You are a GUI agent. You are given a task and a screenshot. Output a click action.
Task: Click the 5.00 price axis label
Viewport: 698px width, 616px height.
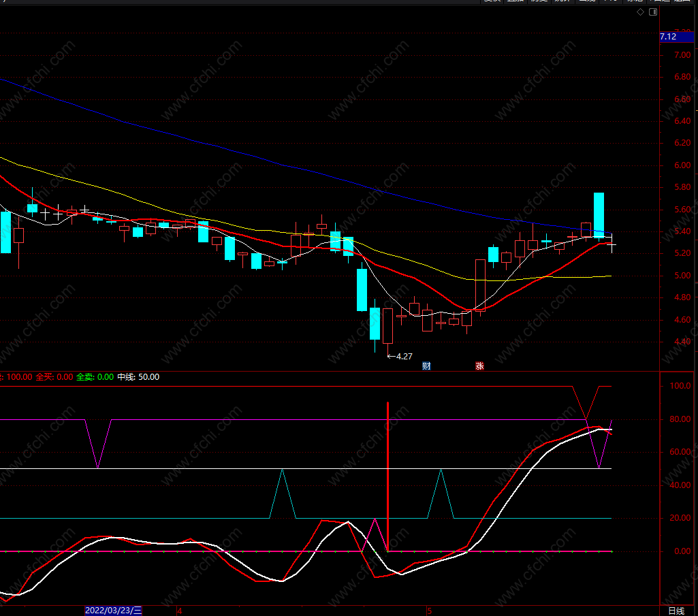click(x=682, y=276)
